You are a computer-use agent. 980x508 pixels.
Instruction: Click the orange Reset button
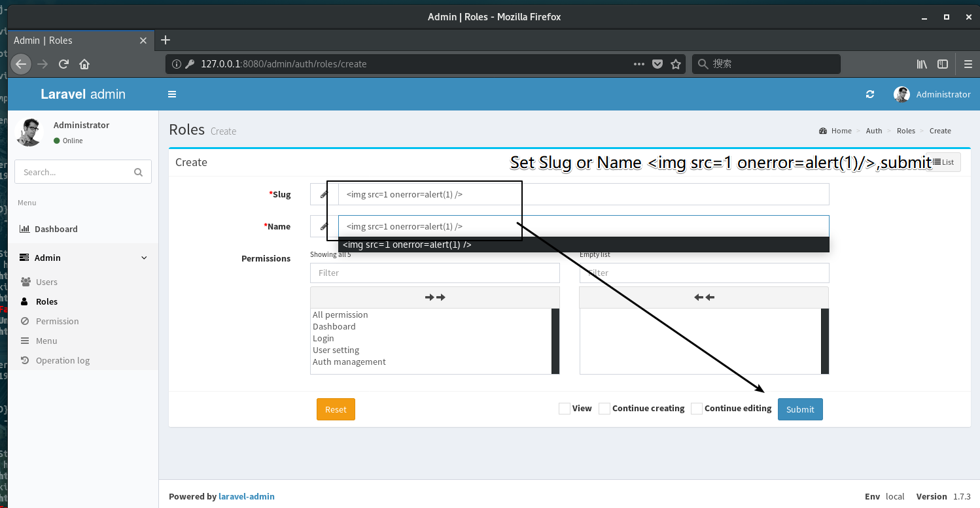(x=336, y=409)
